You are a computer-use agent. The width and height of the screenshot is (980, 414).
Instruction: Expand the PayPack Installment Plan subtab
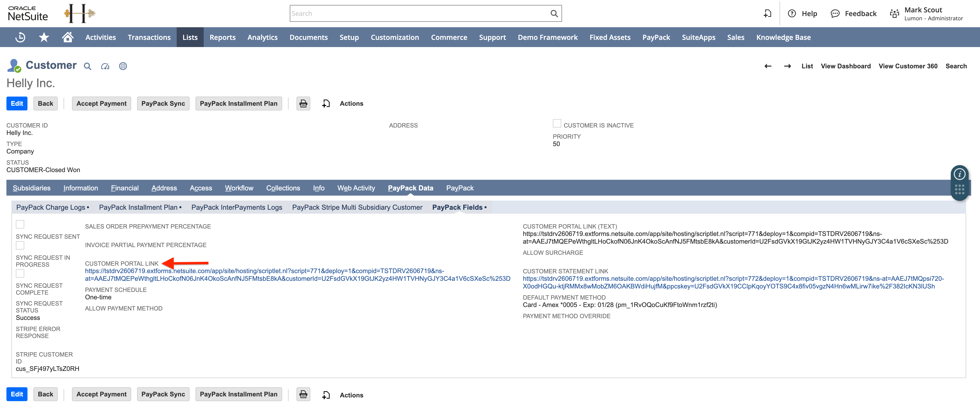click(139, 207)
